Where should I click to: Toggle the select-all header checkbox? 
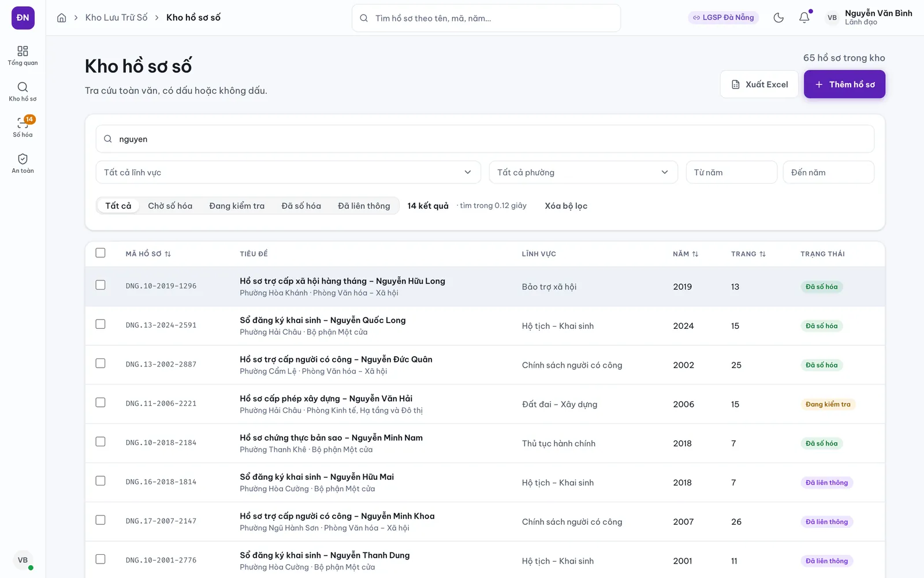tap(100, 253)
